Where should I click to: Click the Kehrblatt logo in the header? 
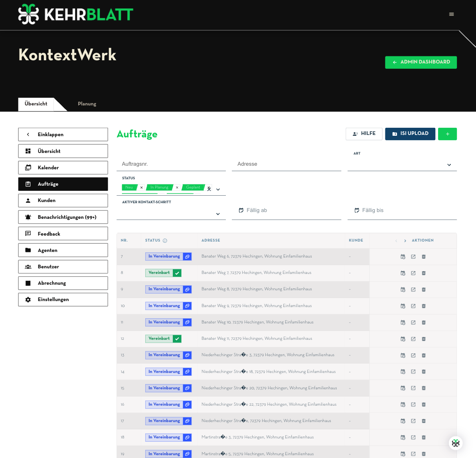click(x=76, y=14)
